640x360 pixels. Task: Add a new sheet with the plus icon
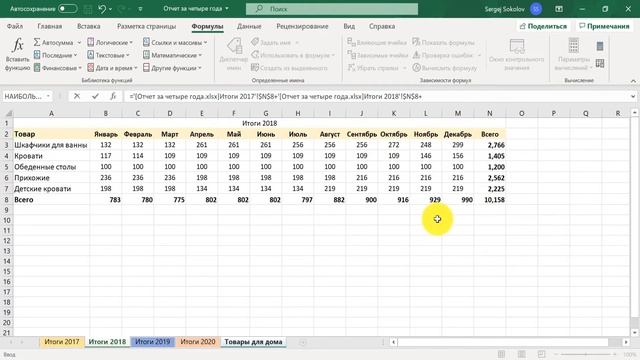(302, 342)
